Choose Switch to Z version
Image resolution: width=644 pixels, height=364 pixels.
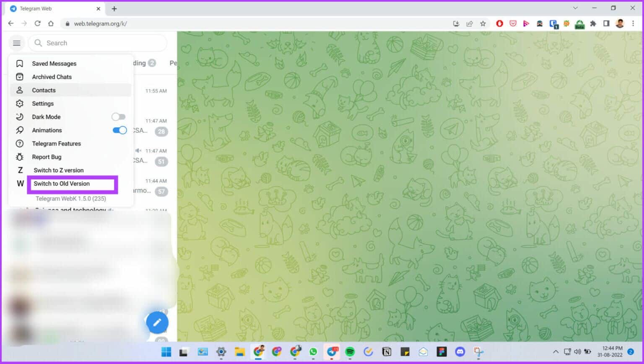70,170
